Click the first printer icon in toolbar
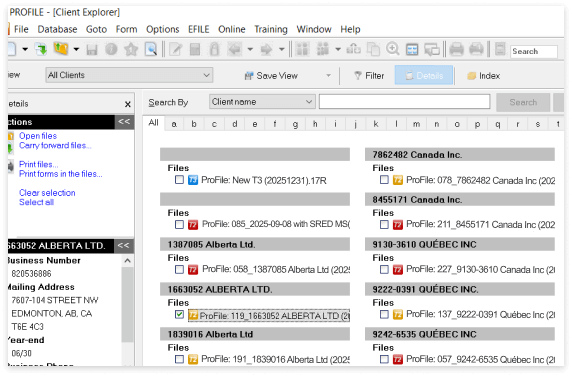The height and width of the screenshot is (376, 572). click(x=456, y=49)
